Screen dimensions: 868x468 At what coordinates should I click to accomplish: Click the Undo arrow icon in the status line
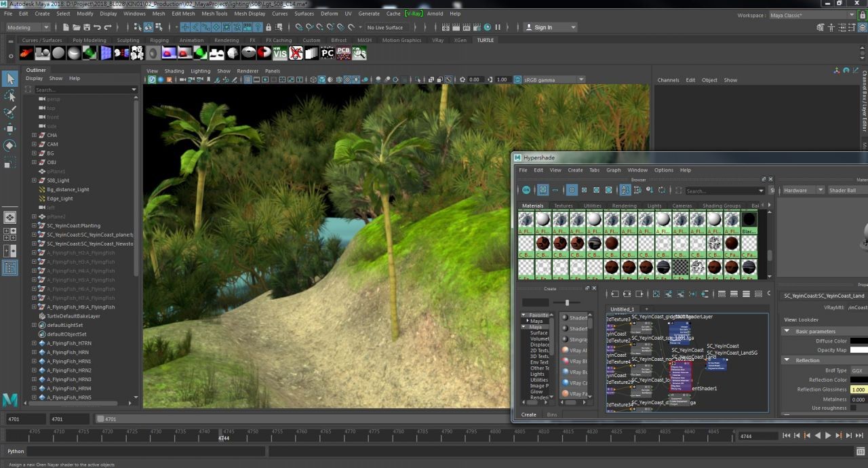point(97,27)
